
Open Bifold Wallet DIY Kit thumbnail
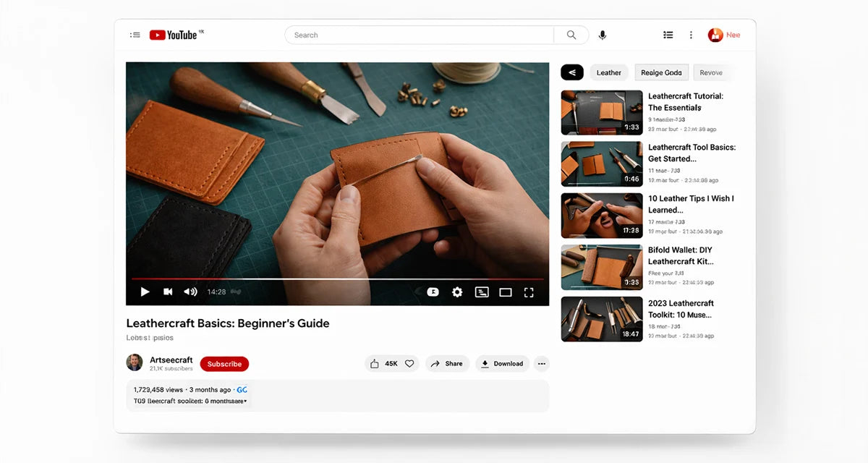pyautogui.click(x=602, y=267)
